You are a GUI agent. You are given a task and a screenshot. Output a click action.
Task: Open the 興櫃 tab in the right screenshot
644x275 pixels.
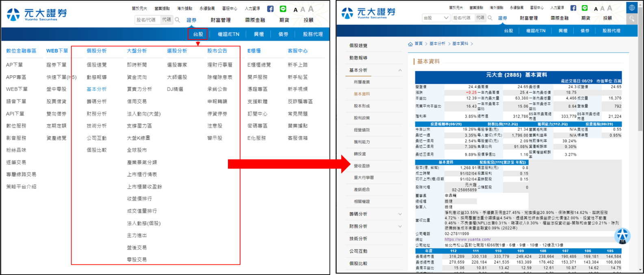pos(563,31)
